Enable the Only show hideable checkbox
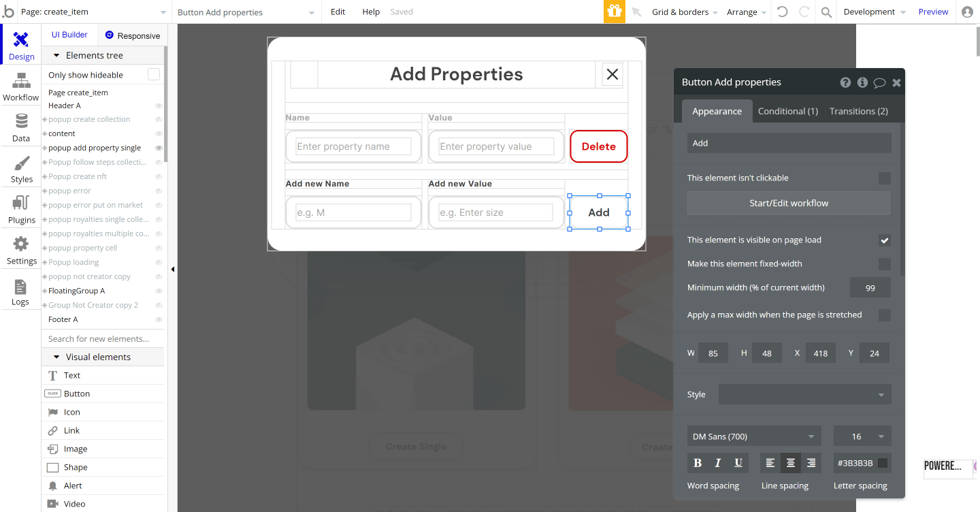The height and width of the screenshot is (512, 980). [154, 75]
